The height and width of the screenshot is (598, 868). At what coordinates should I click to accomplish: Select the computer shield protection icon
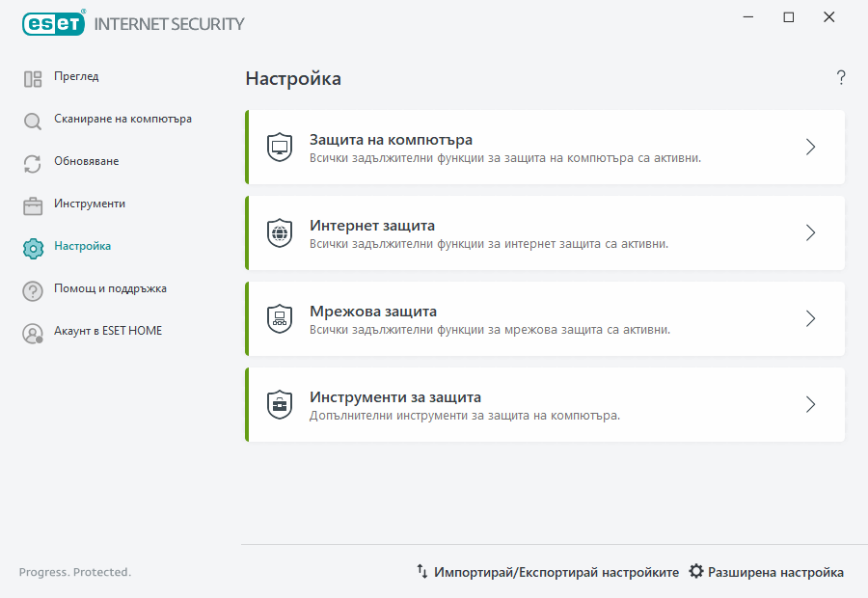[280, 146]
